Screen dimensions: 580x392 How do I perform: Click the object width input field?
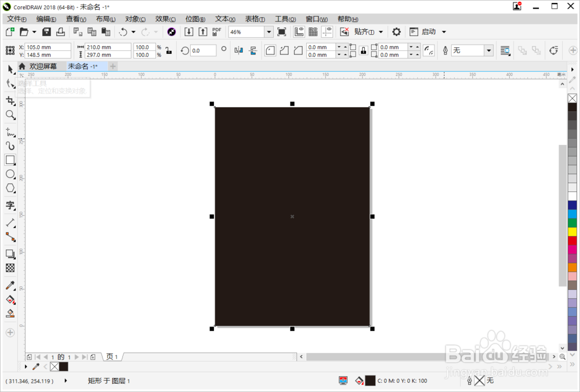tap(108, 47)
